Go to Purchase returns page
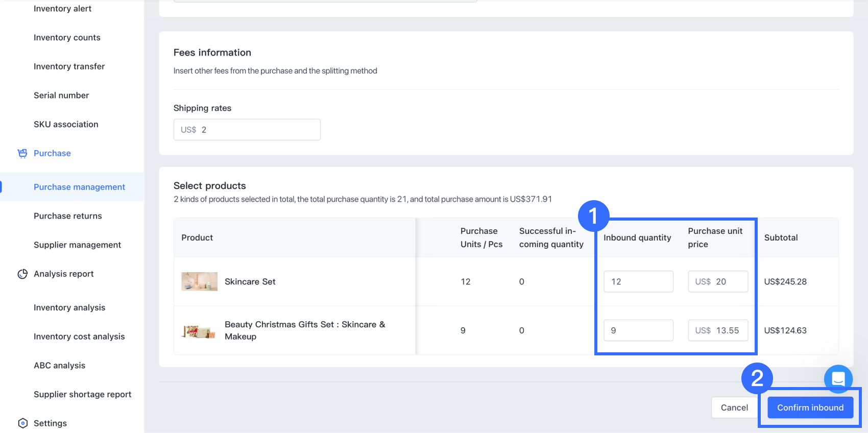This screenshot has height=433, width=868. click(68, 216)
